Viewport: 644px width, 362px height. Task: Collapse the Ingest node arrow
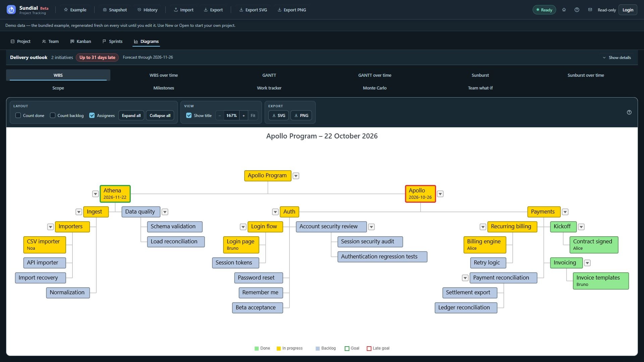pyautogui.click(x=78, y=212)
